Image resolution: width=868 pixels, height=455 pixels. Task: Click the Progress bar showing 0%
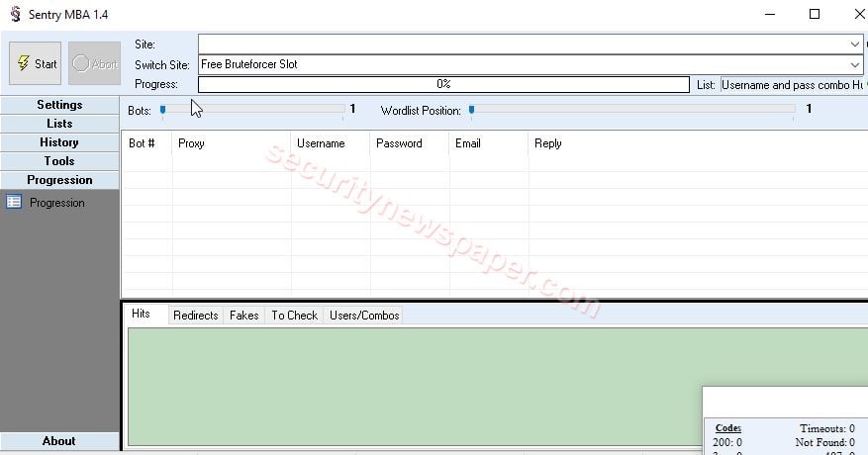[443, 84]
